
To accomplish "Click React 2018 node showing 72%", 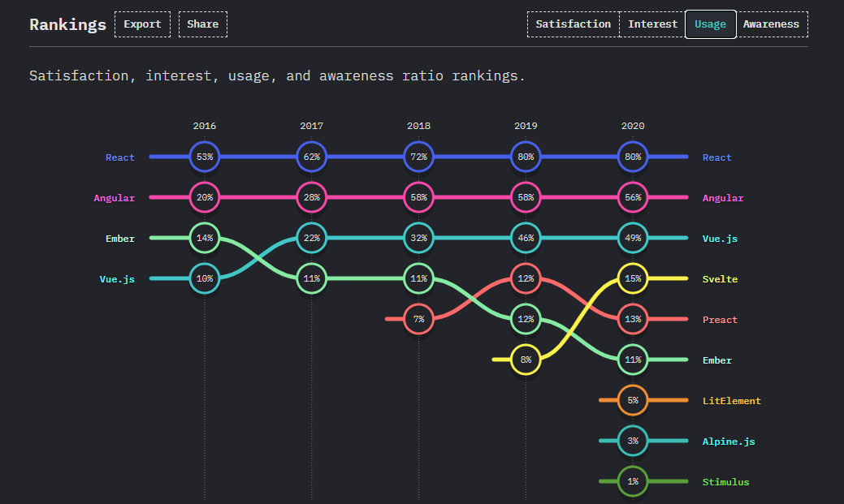I will coord(419,157).
